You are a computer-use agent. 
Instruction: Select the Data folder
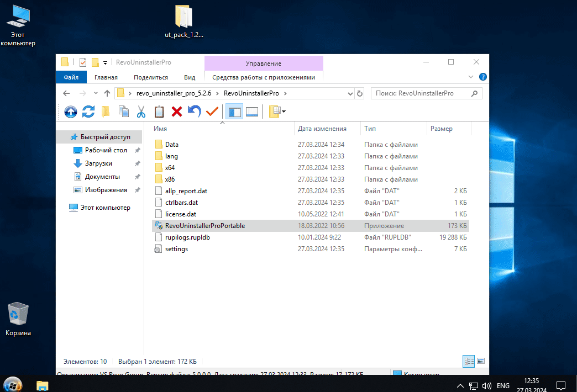click(x=311, y=145)
